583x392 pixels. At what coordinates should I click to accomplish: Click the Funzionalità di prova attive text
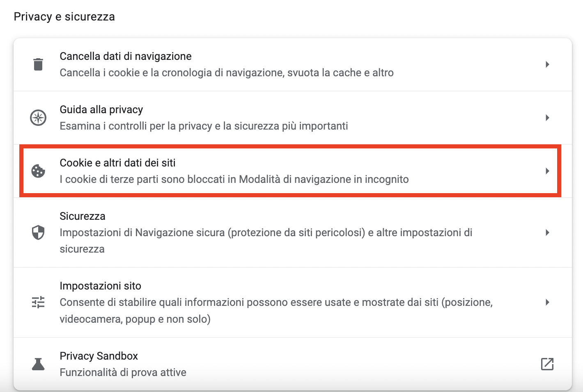point(123,372)
